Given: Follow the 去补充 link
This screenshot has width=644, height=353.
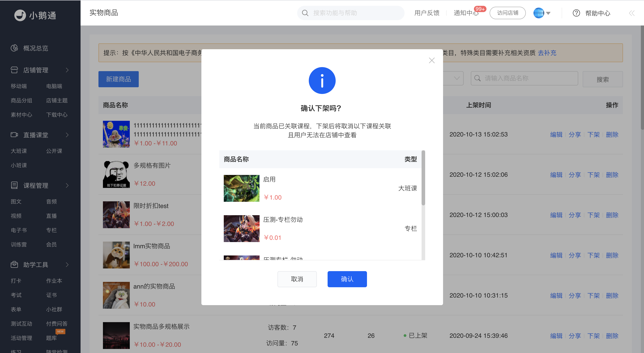Looking at the screenshot, I should point(547,53).
